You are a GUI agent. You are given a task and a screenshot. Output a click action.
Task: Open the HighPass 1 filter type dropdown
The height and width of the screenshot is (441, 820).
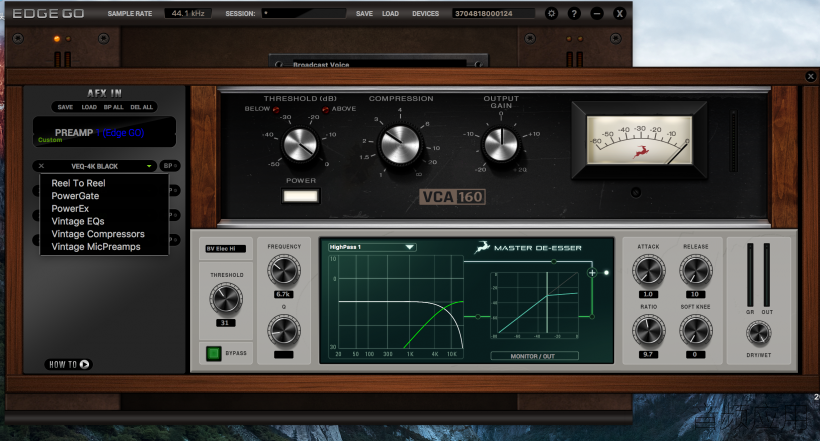pos(371,247)
